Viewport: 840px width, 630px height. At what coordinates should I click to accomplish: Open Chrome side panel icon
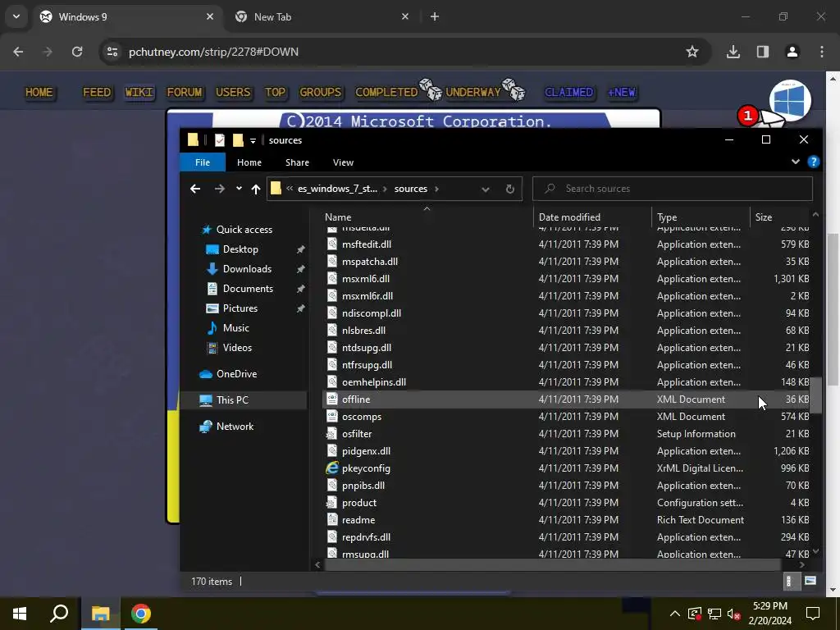click(763, 52)
